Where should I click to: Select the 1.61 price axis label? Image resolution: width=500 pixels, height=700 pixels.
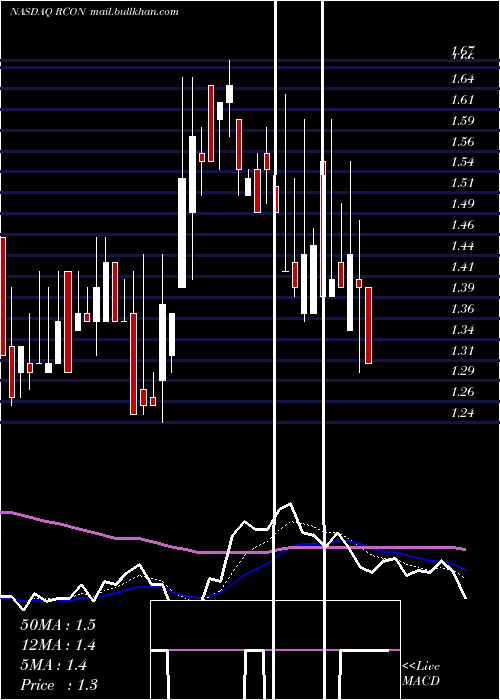click(x=462, y=100)
